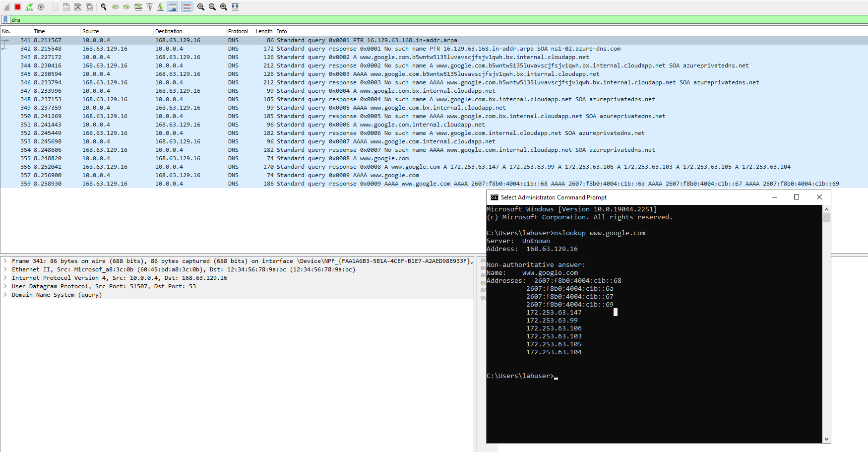This screenshot has height=452, width=868.
Task: Find a packet magnifier icon
Action: point(104,7)
